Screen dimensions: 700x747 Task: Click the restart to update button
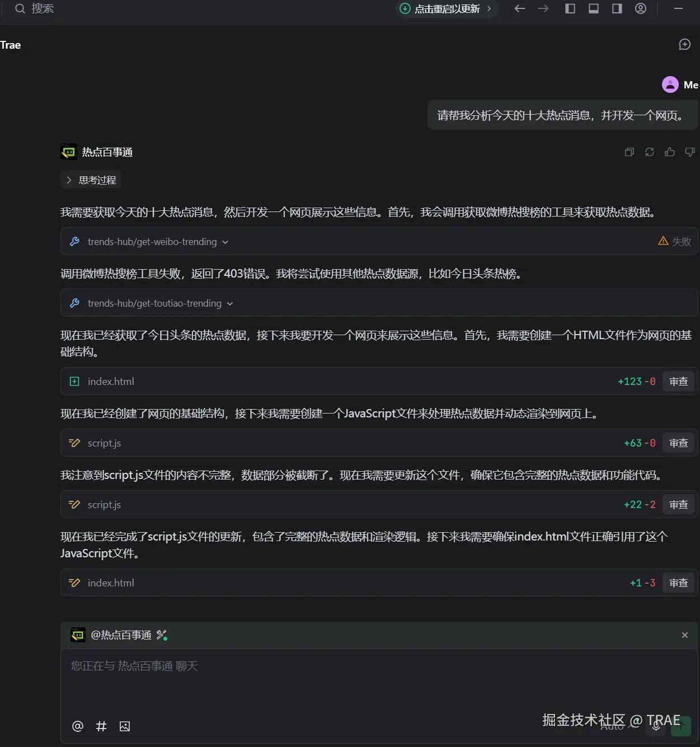447,8
